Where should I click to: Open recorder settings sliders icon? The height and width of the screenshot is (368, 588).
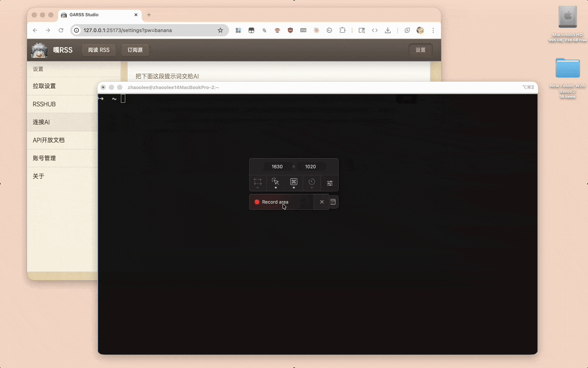pyautogui.click(x=330, y=183)
